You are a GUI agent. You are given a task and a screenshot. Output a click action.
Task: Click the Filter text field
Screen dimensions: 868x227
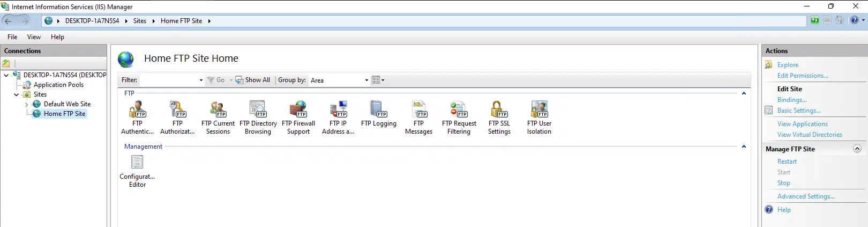coord(169,80)
